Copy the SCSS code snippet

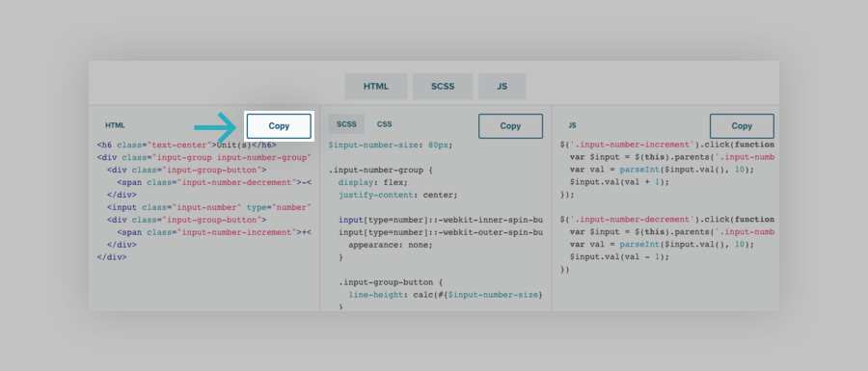pos(510,126)
